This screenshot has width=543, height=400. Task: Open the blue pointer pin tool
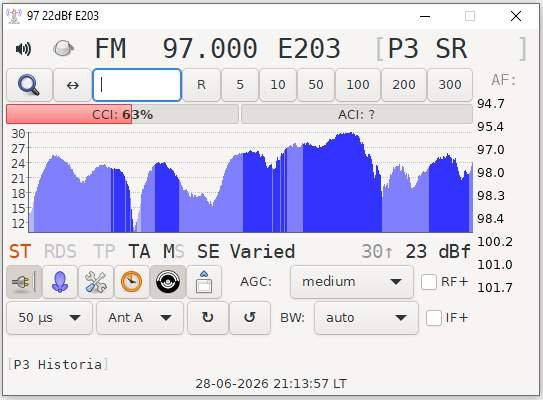[x=60, y=282]
